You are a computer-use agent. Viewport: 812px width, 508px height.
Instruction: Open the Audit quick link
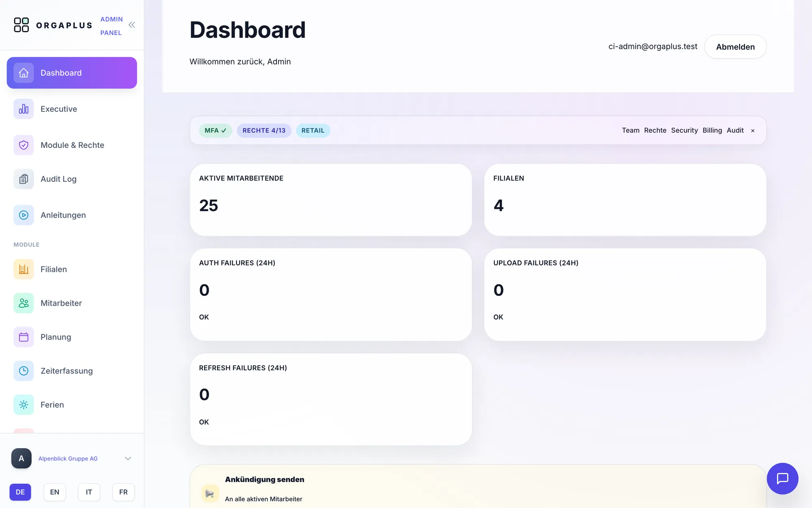click(735, 130)
